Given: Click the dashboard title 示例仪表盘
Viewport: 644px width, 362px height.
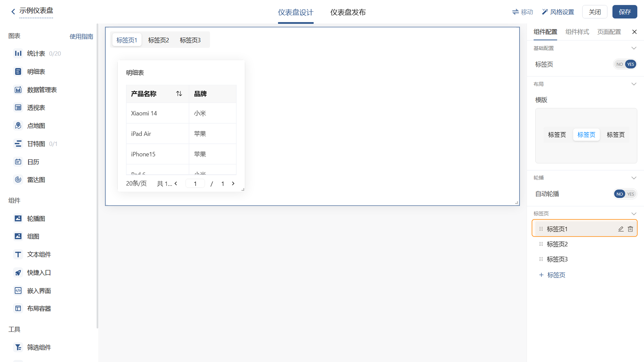Looking at the screenshot, I should click(36, 11).
